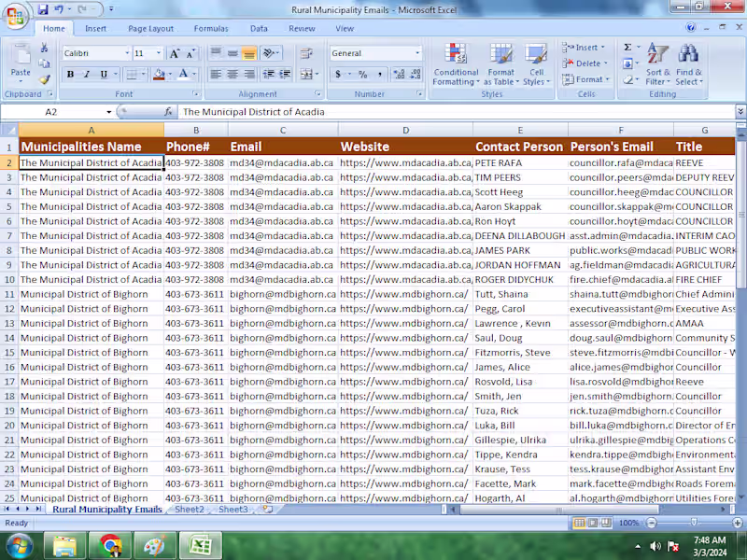Switch to Sheet2 worksheet tab
747x560 pixels.
click(190, 509)
